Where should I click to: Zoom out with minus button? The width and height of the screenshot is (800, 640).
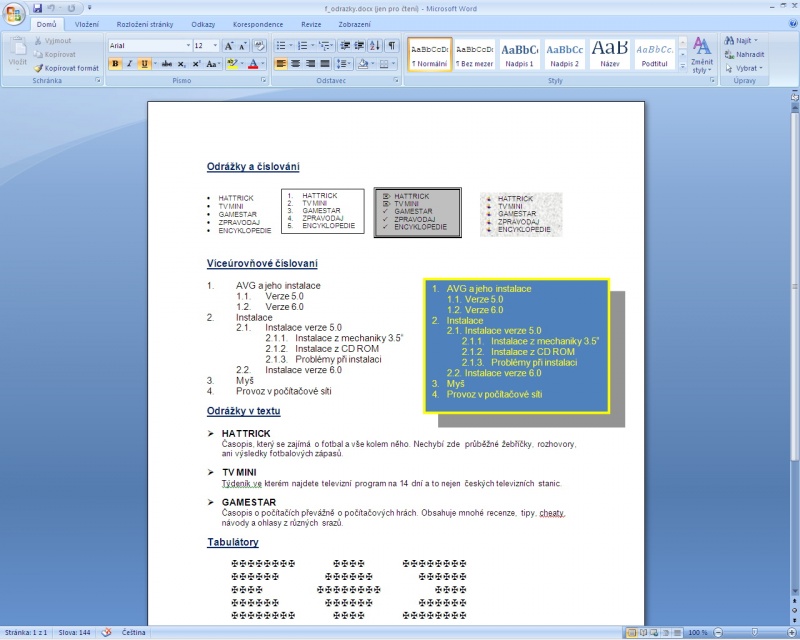[x=718, y=633]
